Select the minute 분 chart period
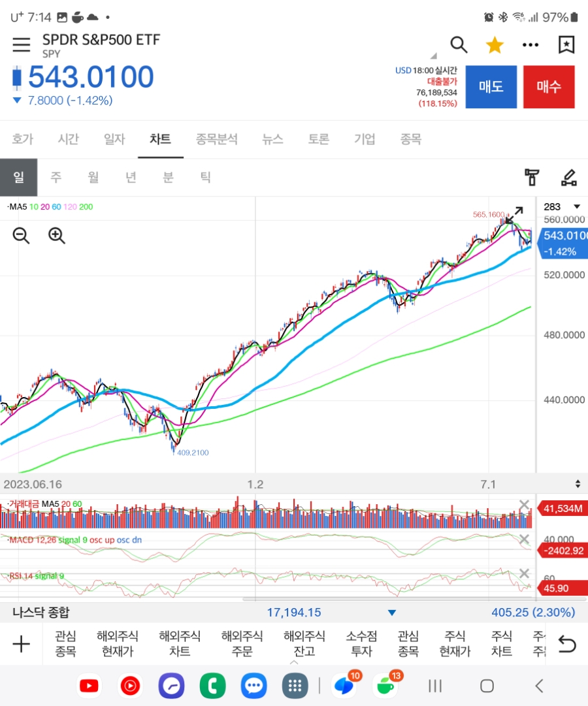588x706 pixels. pyautogui.click(x=168, y=177)
